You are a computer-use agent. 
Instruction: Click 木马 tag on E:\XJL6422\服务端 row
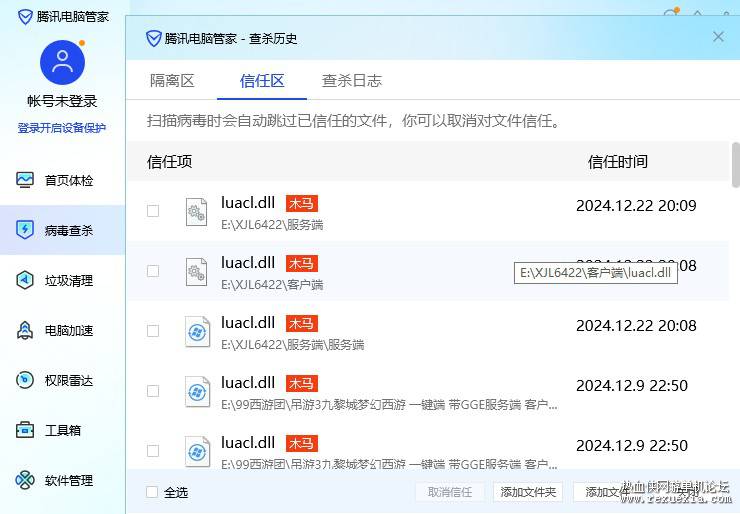click(302, 203)
